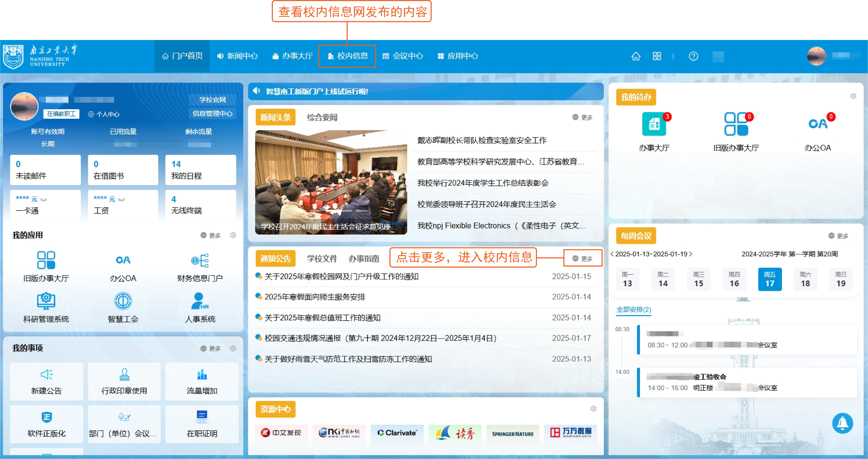Click 更多 in 我的应用 section
Screen dimensions: 868x459
[211, 235]
